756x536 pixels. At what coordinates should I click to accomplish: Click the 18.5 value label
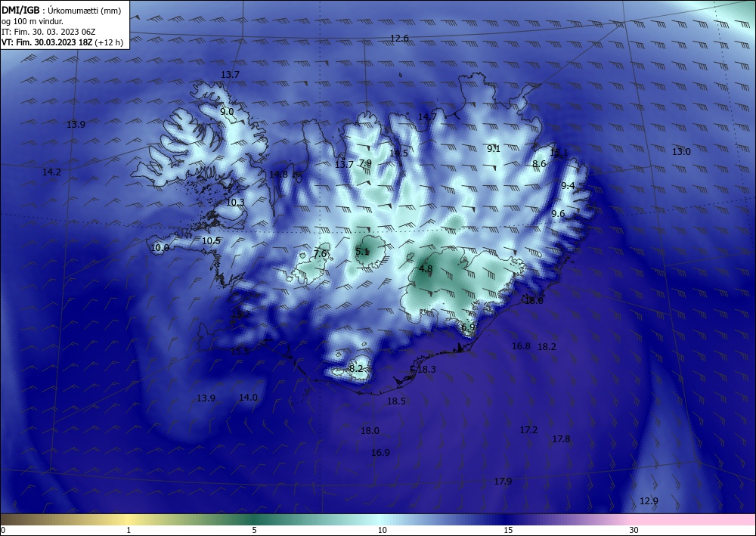(x=396, y=401)
